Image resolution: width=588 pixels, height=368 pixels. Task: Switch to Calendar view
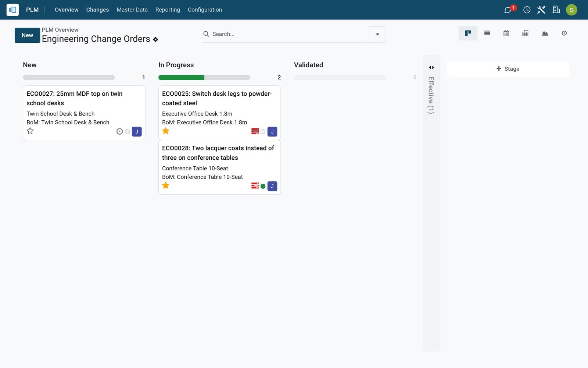(x=506, y=33)
